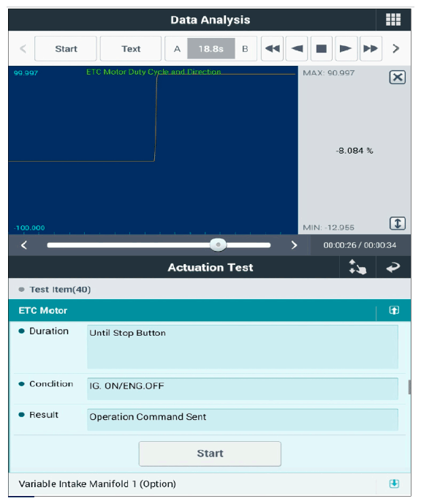Open the grid menu icon in the header
This screenshot has height=504, width=421.
pyautogui.click(x=393, y=20)
